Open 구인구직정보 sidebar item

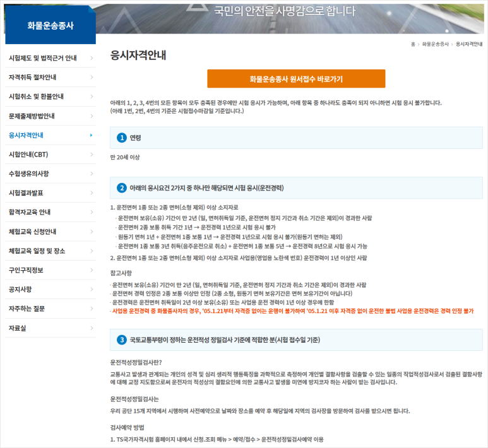(x=51, y=270)
